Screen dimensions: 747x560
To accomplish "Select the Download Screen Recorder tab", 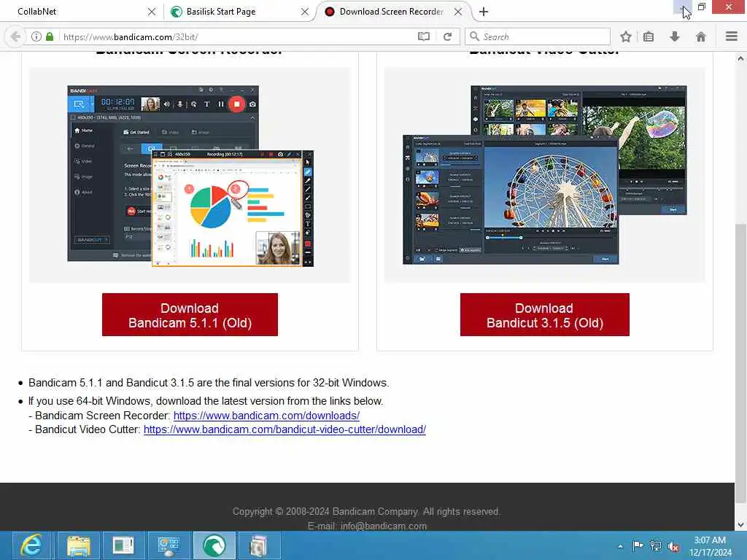I will (x=391, y=12).
